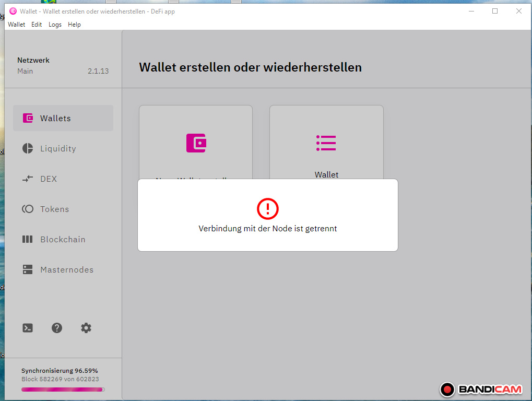The width and height of the screenshot is (532, 401).
Task: Click 'Verbindung mit der Node ist getrennt' message
Action: pyautogui.click(x=268, y=228)
